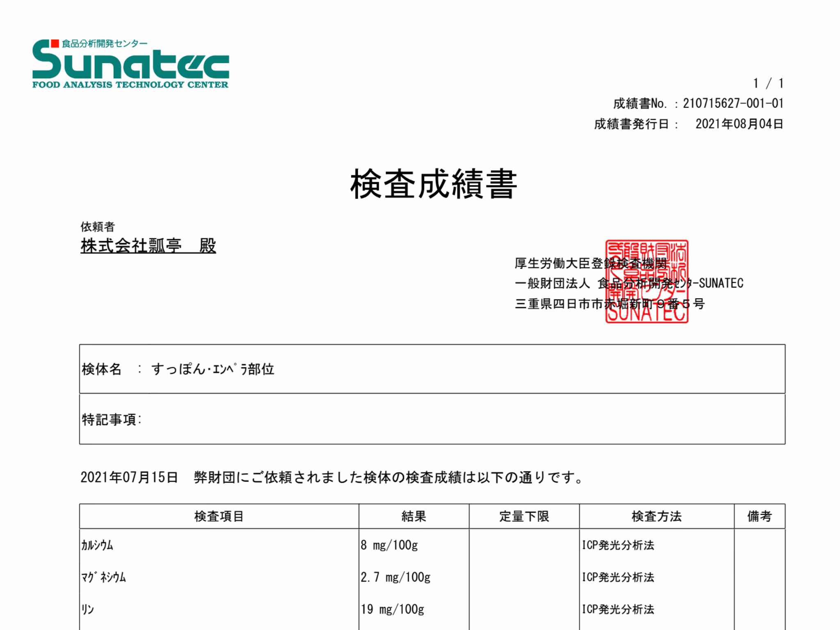Screen dimensions: 840x630
Task: Select the カルシウム result 8 mg/100g cell
Action: [x=389, y=546]
